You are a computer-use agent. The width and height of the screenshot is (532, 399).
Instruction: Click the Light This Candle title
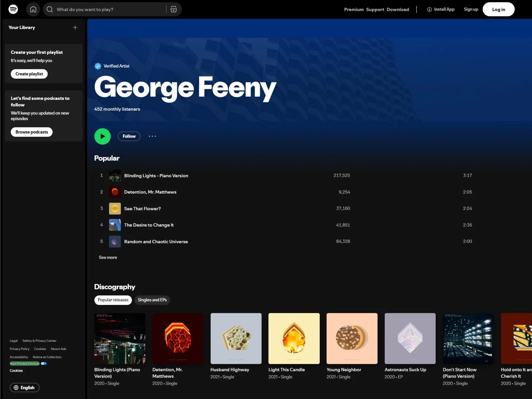pyautogui.click(x=286, y=370)
